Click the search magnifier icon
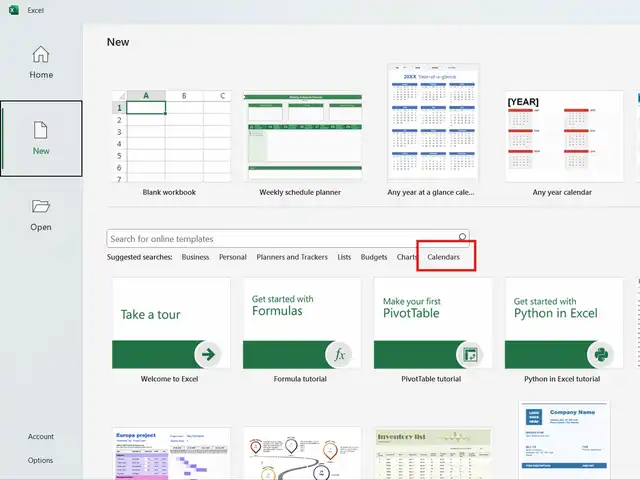640x480 pixels. pos(463,238)
